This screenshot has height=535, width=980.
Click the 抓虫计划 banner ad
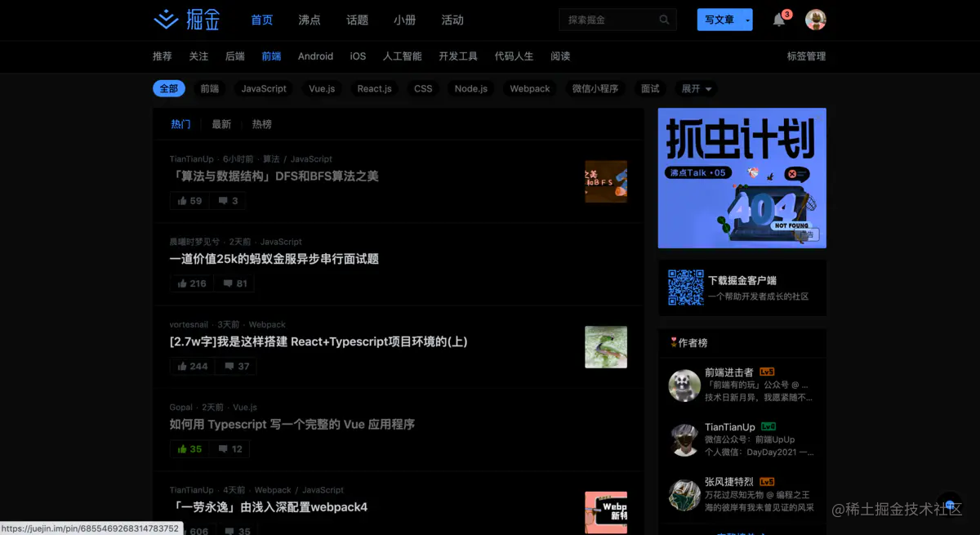[x=742, y=178]
